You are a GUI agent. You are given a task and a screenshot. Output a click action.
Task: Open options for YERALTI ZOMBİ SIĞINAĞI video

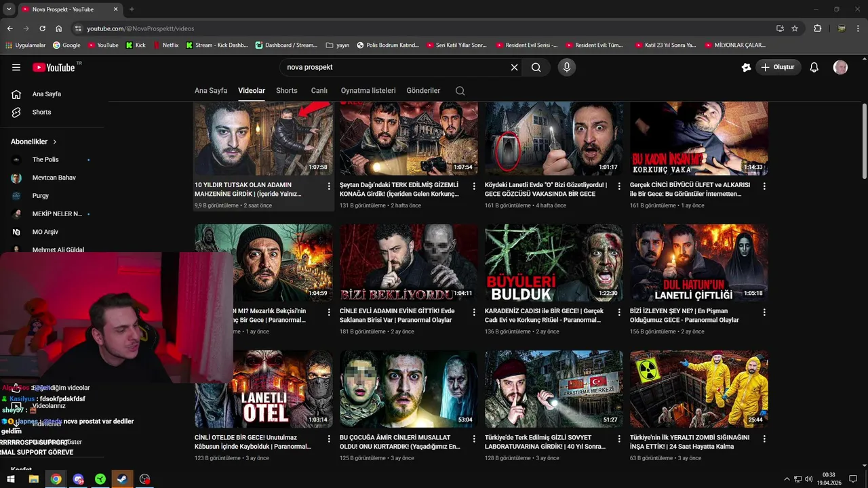click(764, 439)
